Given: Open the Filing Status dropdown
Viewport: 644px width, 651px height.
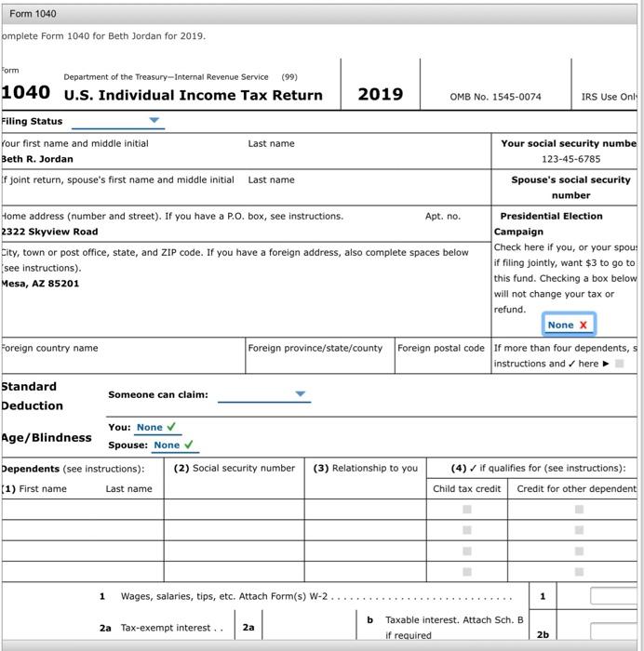Looking at the screenshot, I should 118,121.
